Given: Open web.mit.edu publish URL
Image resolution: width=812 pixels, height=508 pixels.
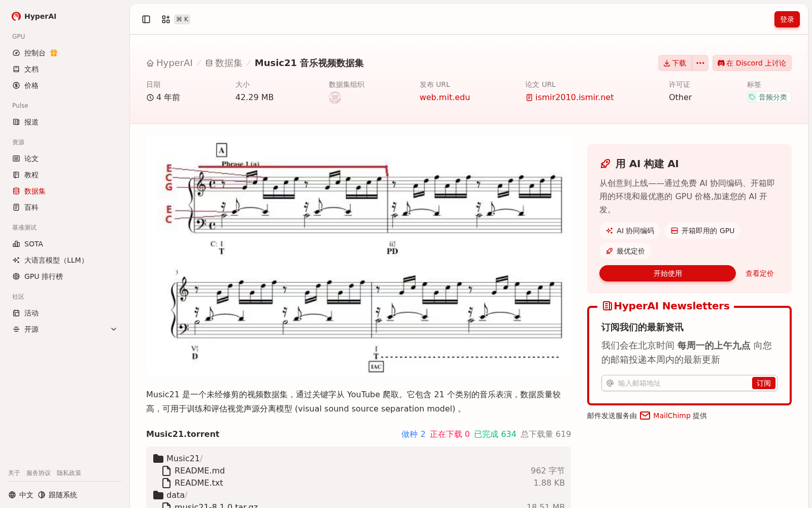Looking at the screenshot, I should [445, 98].
